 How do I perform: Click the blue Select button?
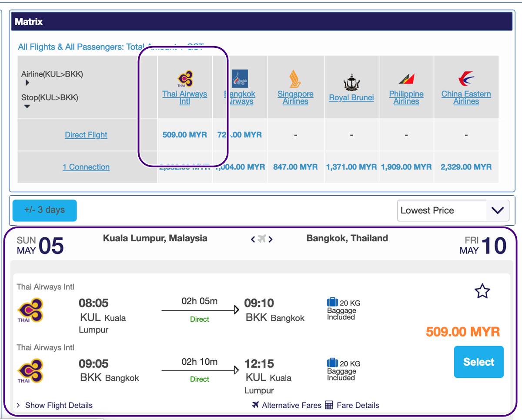click(x=479, y=362)
